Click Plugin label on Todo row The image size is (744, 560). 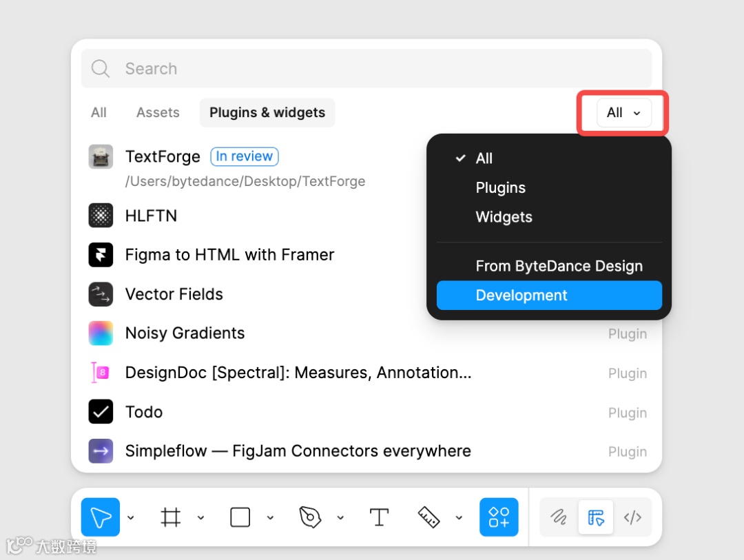click(x=628, y=413)
